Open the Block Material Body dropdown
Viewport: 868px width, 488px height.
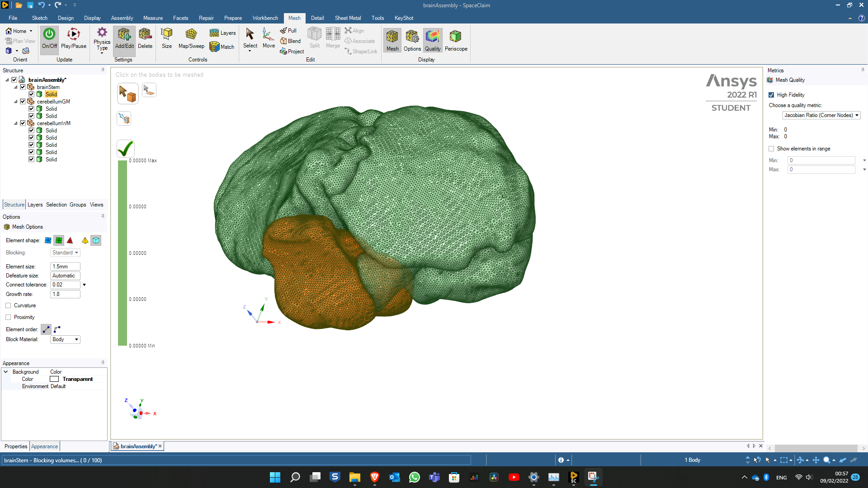pos(65,339)
